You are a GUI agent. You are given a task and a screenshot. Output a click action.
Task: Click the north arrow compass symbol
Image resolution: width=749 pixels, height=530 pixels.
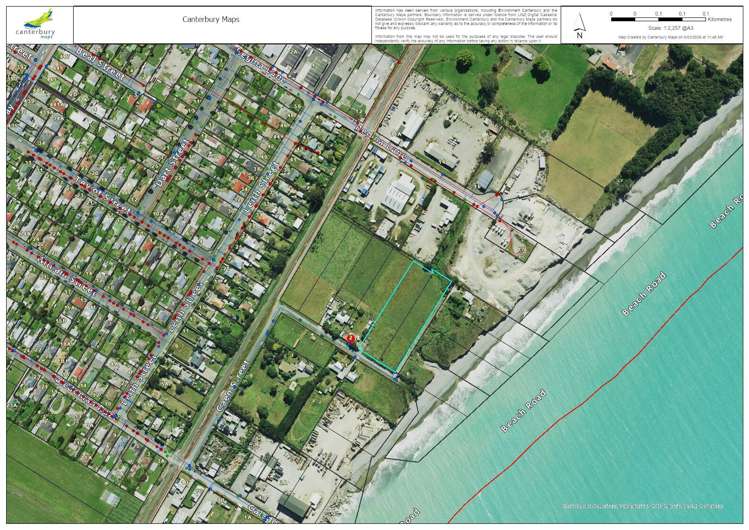pos(579,26)
